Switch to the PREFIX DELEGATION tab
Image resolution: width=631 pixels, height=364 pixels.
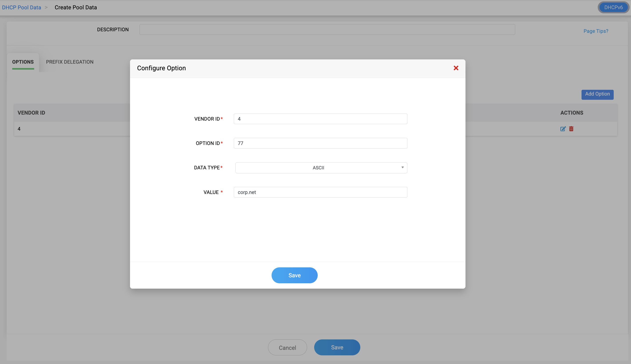pyautogui.click(x=69, y=62)
